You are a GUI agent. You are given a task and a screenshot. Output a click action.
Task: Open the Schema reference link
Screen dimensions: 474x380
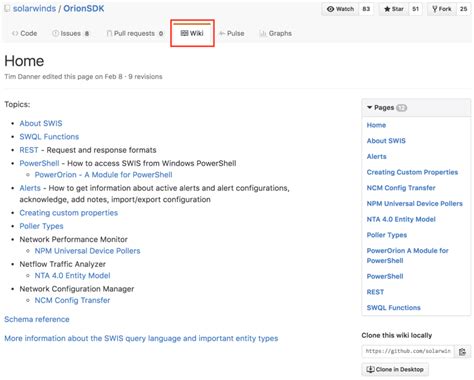point(37,319)
